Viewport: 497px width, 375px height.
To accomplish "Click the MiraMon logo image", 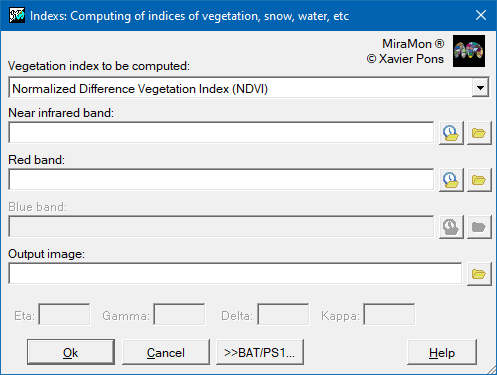I will pos(469,51).
